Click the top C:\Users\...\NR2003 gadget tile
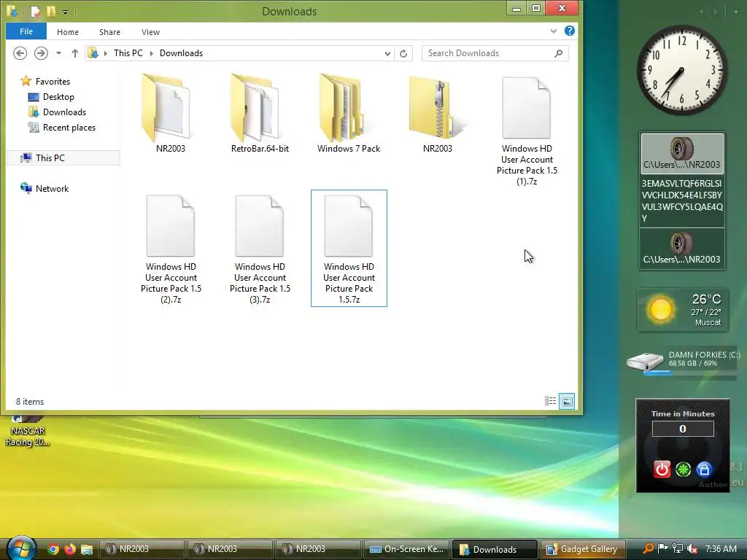The height and width of the screenshot is (560, 747). pos(682,153)
